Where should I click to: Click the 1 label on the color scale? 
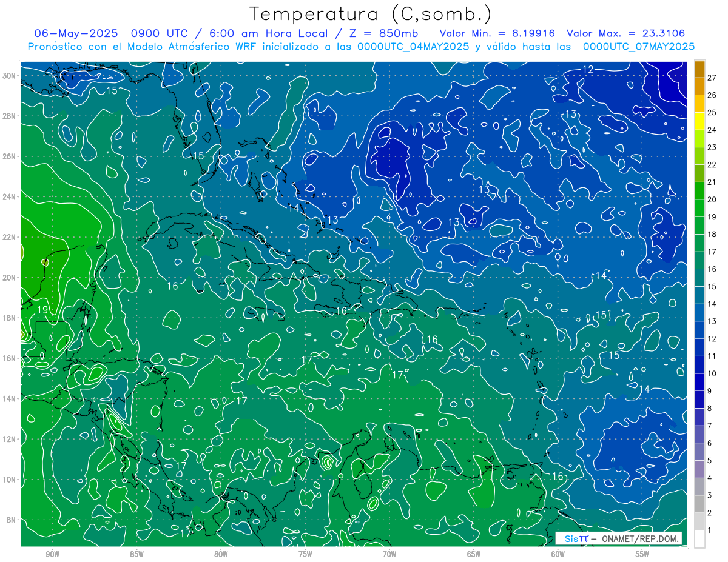710,530
